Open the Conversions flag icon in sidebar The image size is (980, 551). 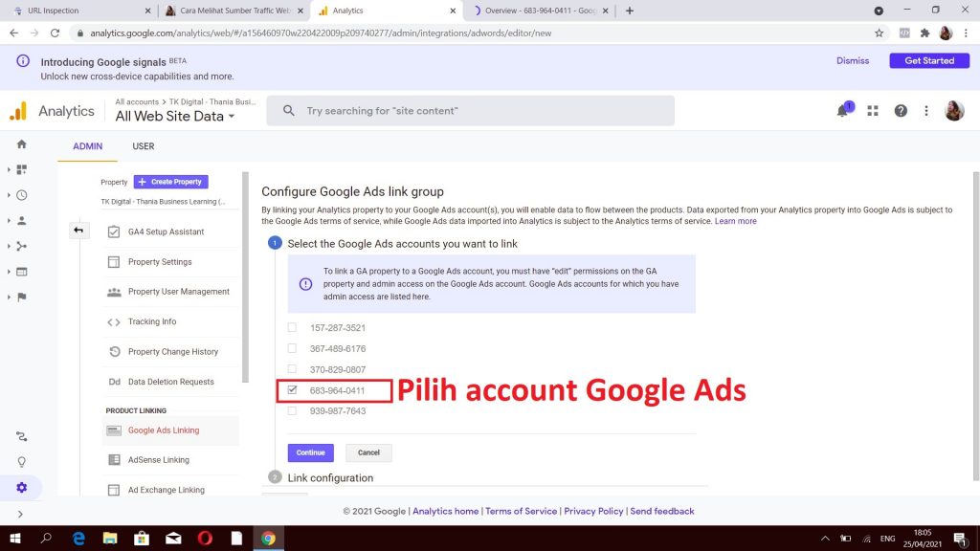tap(22, 298)
